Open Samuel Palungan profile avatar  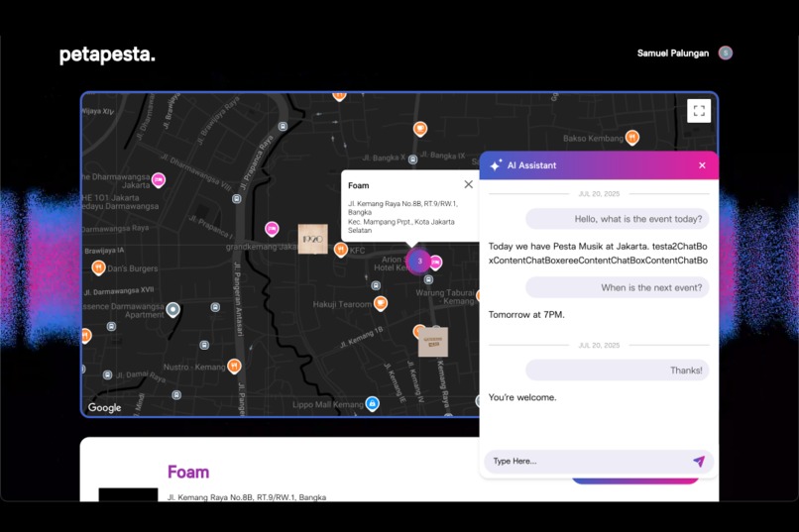725,53
